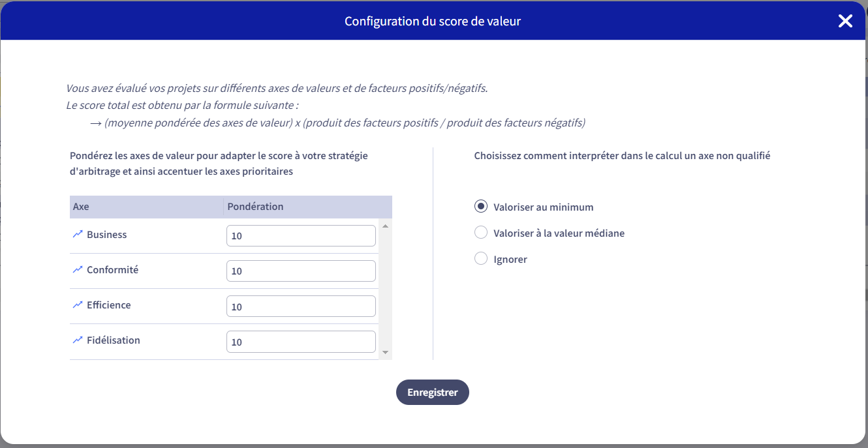This screenshot has height=448, width=868.
Task: Click the Fidélisation axis trend icon
Action: [78, 340]
